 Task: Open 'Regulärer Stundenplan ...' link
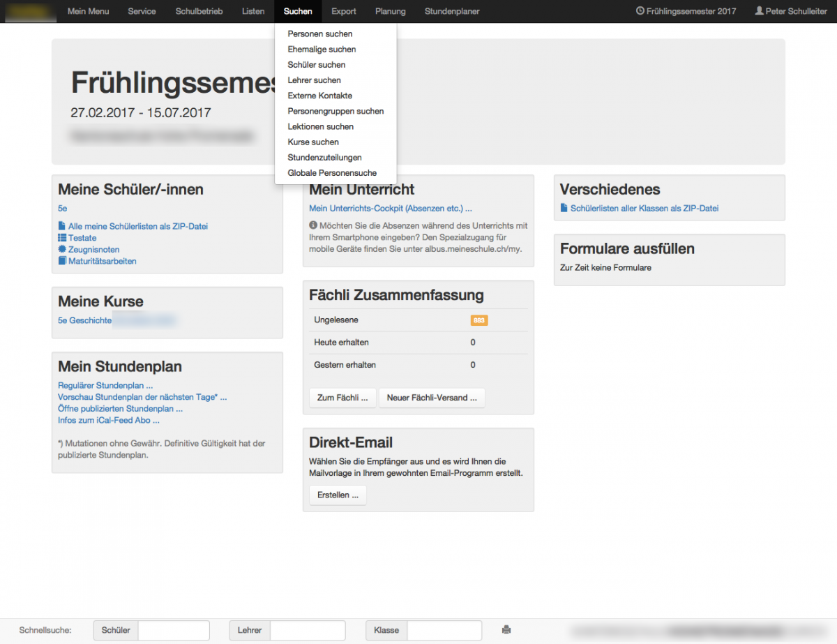click(105, 385)
